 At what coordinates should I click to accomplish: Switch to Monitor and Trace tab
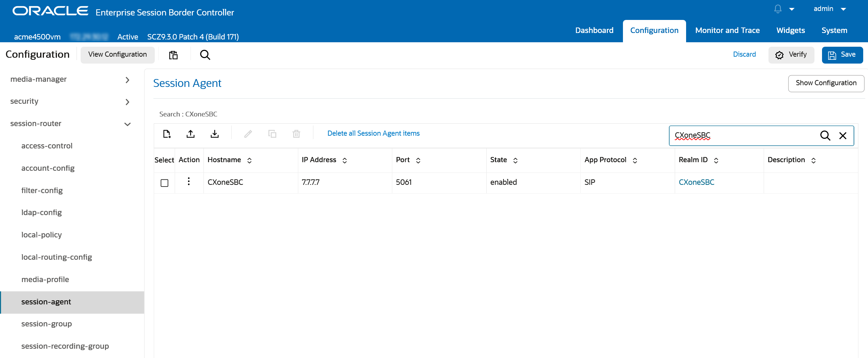click(727, 31)
